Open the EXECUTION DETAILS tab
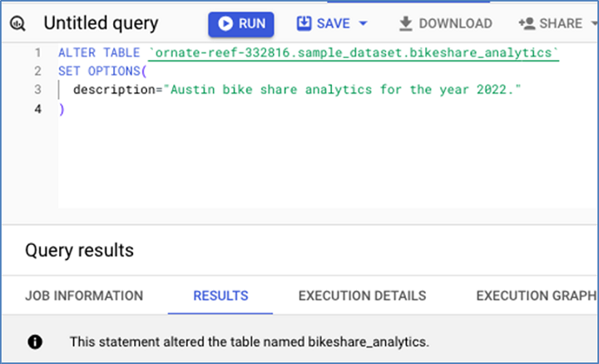Viewport: 599px width, 364px height. (x=362, y=296)
